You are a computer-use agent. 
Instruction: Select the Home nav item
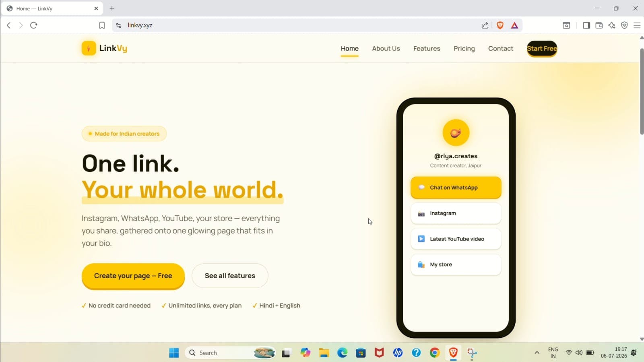349,48
